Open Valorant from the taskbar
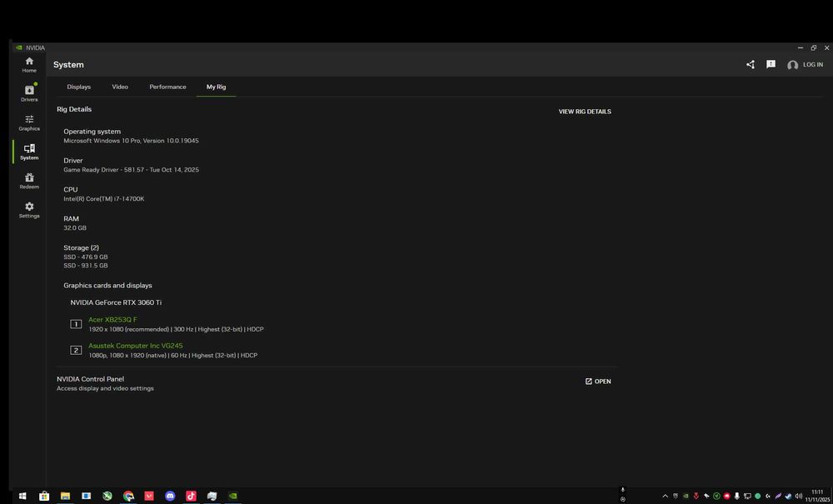833x504 pixels. [x=149, y=496]
